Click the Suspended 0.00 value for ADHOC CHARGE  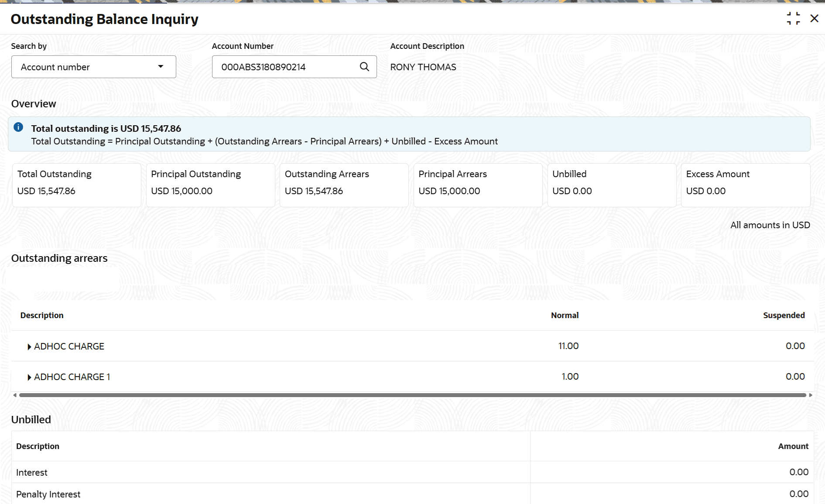click(x=795, y=346)
